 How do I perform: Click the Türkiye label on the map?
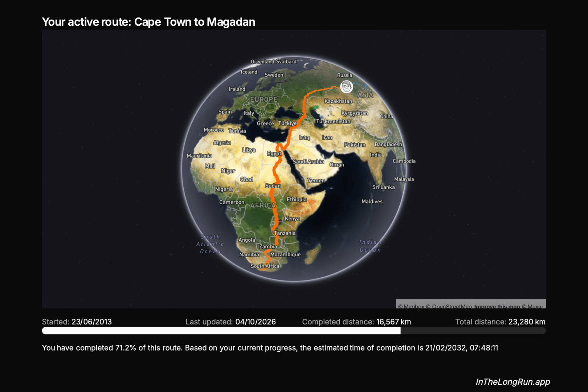287,123
